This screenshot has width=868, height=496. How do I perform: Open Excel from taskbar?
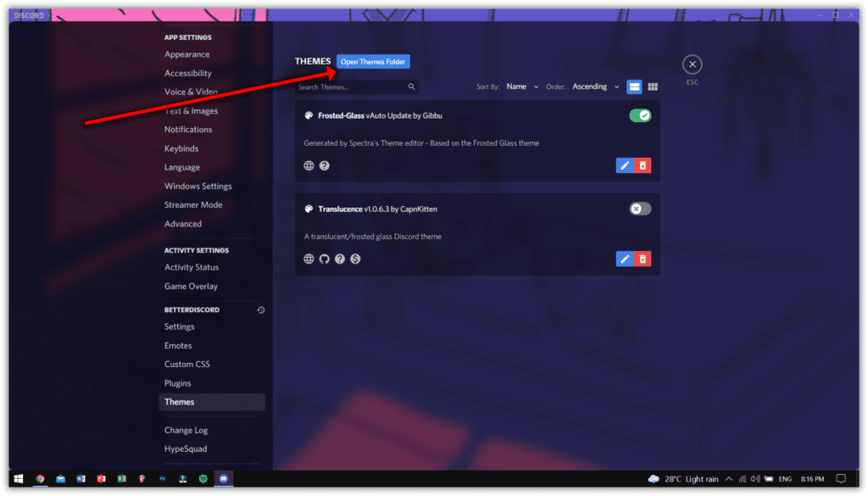(122, 479)
